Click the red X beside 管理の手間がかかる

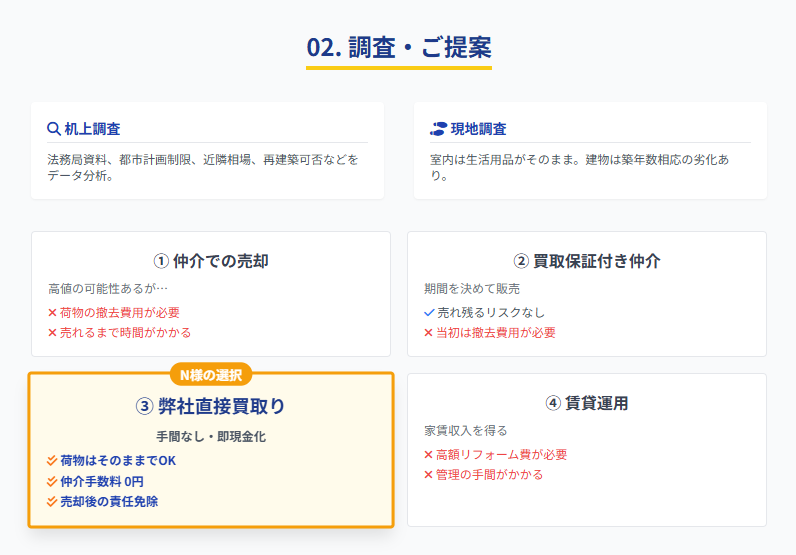point(429,475)
